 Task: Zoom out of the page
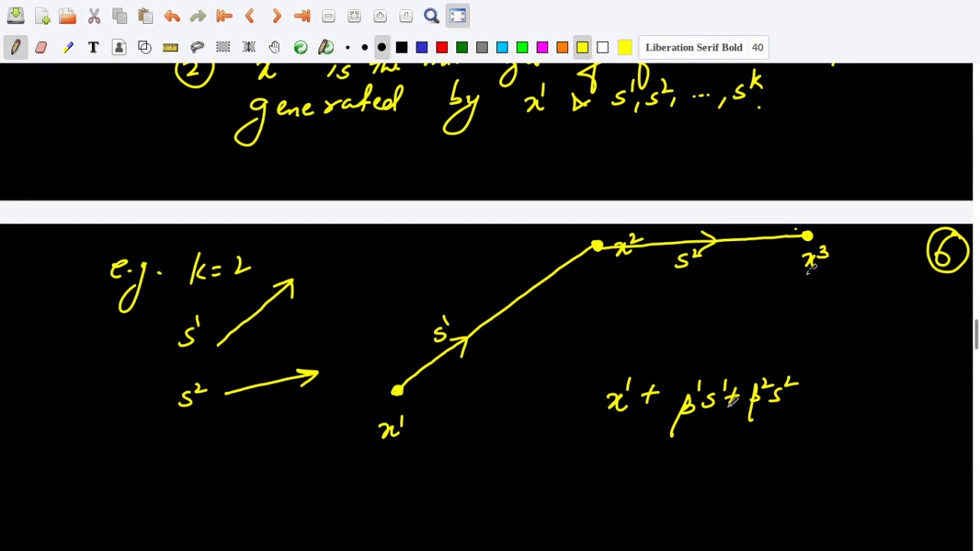(328, 16)
